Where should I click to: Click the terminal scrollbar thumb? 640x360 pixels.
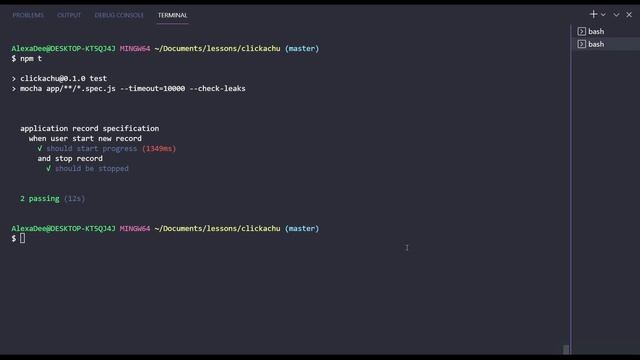click(566, 349)
